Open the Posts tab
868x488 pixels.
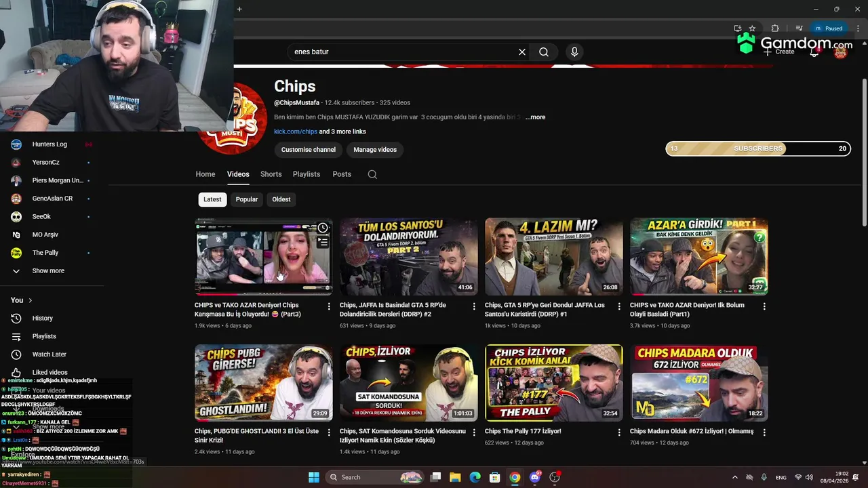click(342, 174)
